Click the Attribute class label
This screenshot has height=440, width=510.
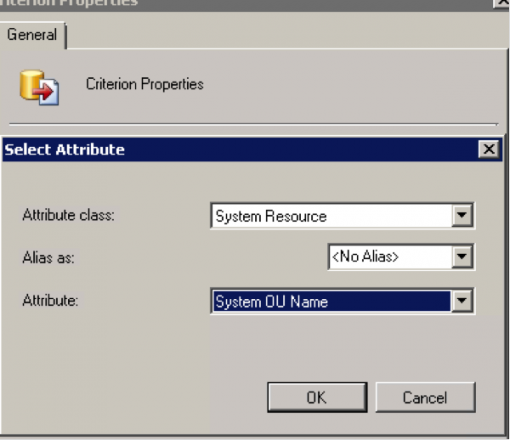pyautogui.click(x=69, y=215)
